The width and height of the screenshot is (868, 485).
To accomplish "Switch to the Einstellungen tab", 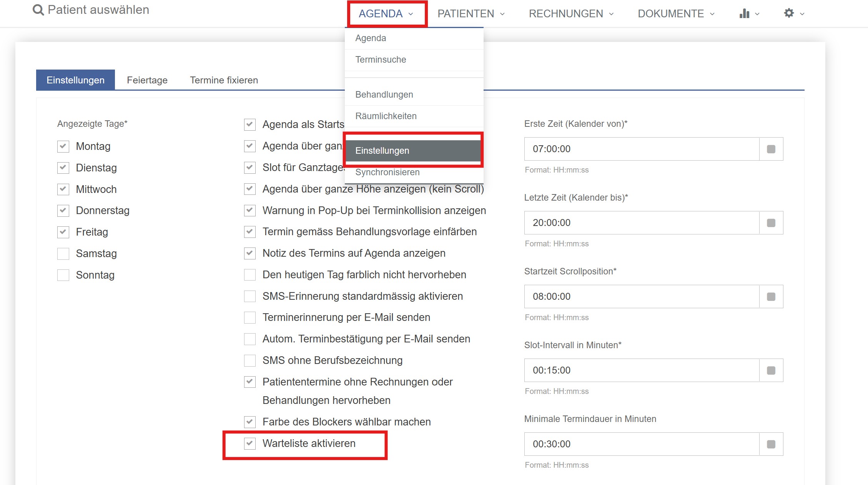I will [75, 80].
